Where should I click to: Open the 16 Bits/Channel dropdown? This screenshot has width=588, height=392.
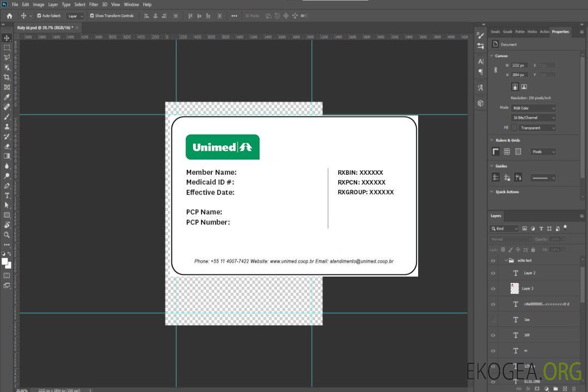533,118
